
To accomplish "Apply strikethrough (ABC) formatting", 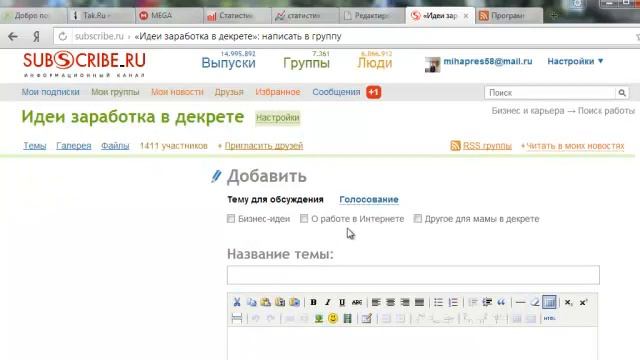I will tap(357, 302).
